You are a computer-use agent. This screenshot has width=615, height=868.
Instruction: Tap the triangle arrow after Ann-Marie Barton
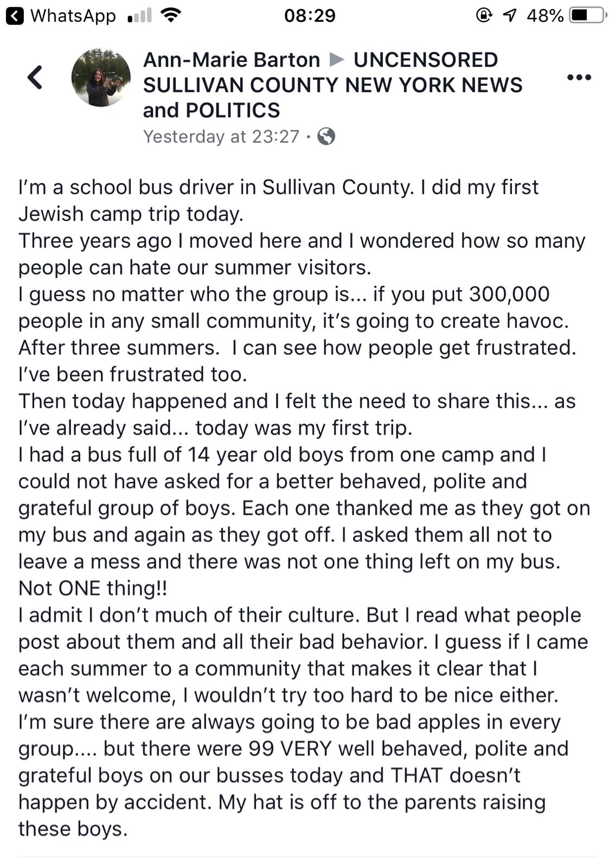point(337,59)
